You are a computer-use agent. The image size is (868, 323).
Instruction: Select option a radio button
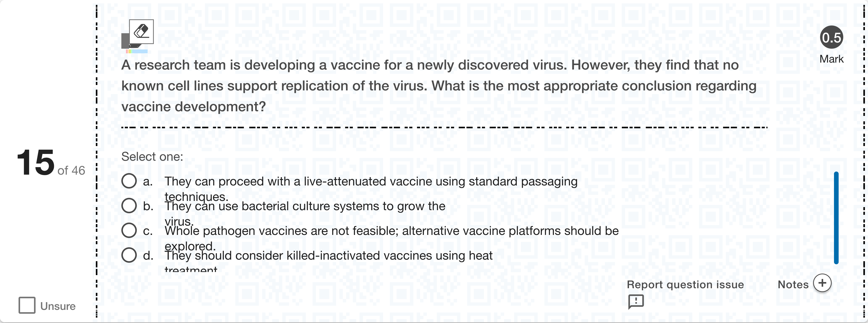pos(129,181)
